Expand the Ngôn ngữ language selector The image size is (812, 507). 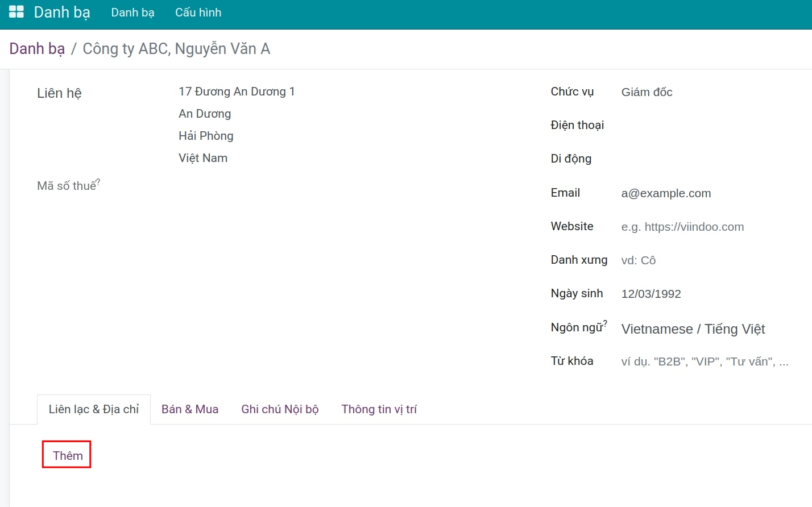(705, 329)
